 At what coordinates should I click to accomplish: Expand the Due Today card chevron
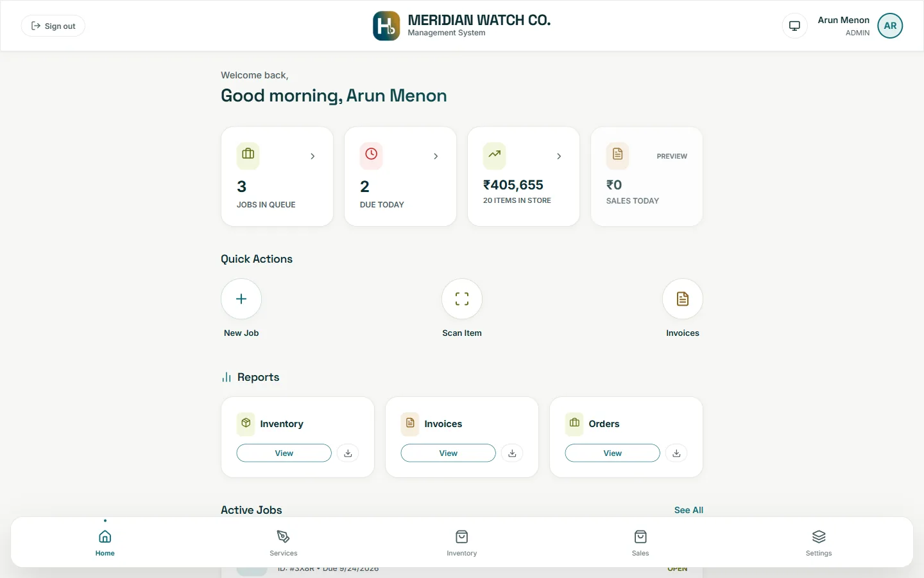click(436, 156)
